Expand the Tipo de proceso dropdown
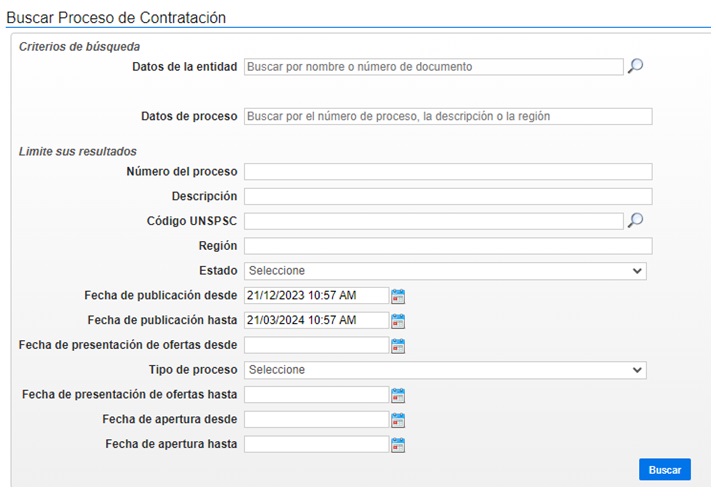 coord(445,370)
